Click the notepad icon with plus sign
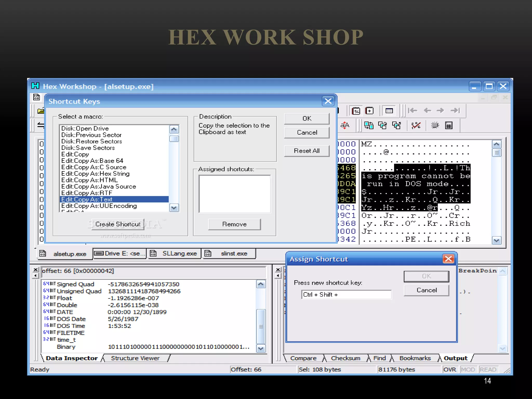The width and height of the screenshot is (532, 399). [x=369, y=111]
